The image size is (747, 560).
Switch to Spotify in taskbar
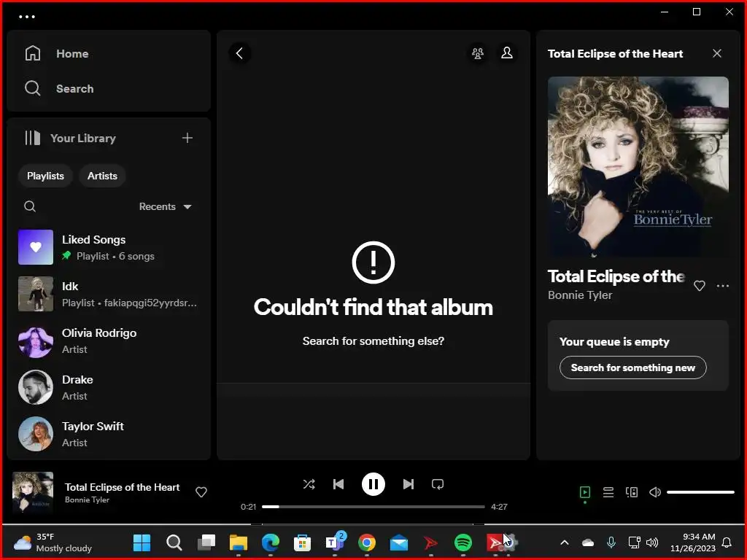[x=463, y=542]
